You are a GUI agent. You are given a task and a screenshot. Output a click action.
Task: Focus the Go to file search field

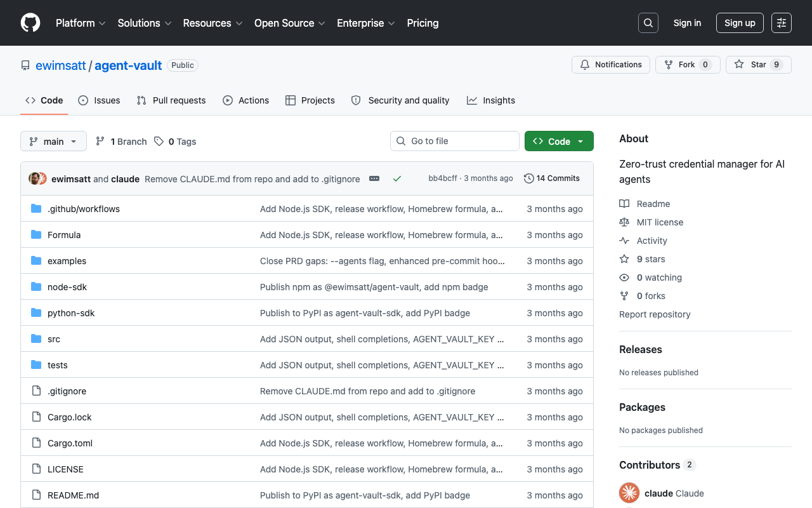(x=455, y=141)
